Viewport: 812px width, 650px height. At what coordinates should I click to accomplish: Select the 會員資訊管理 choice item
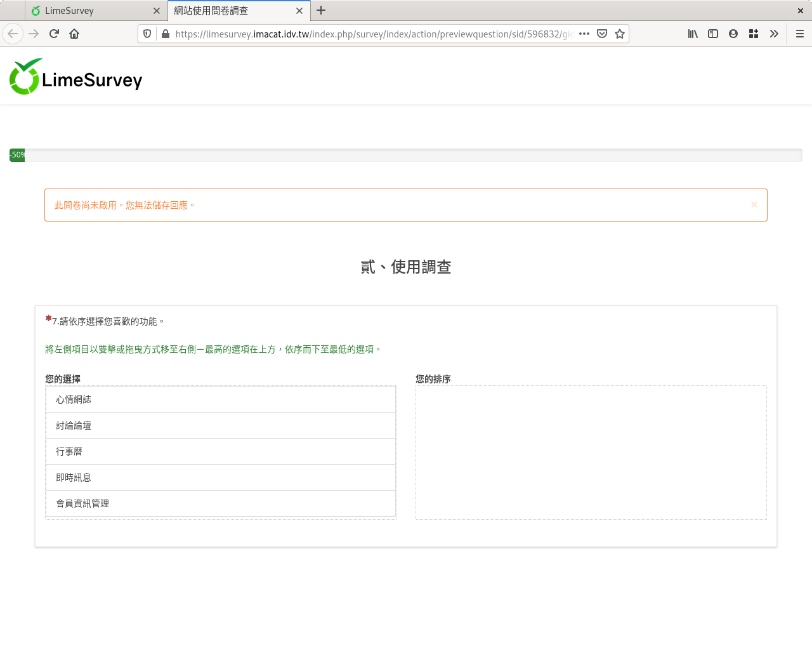click(x=221, y=503)
